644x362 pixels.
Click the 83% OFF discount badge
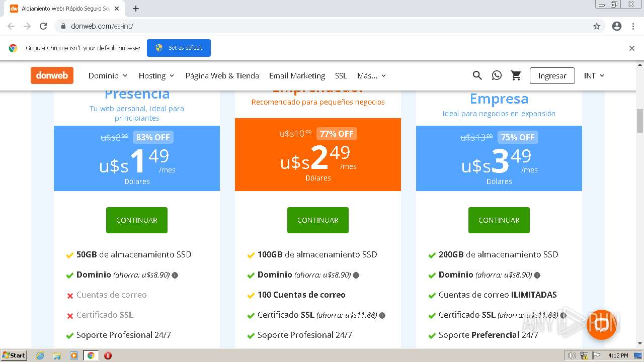tap(153, 137)
